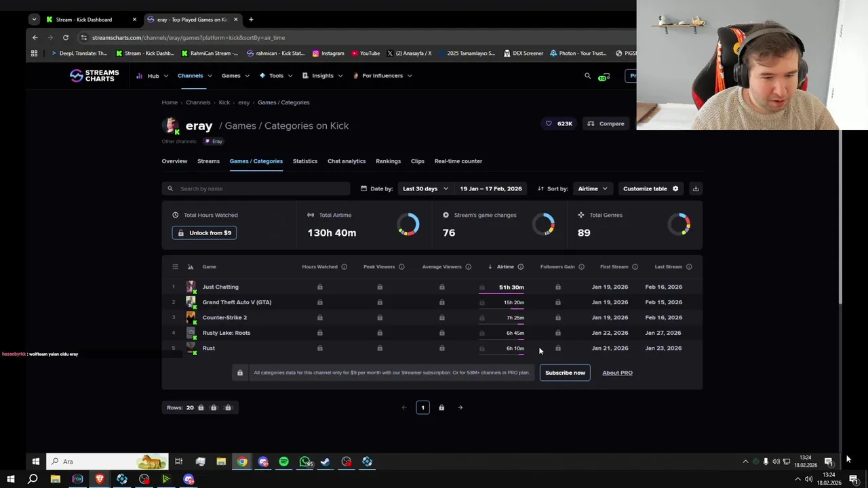Expand the Channels navigation menu

pyautogui.click(x=194, y=75)
